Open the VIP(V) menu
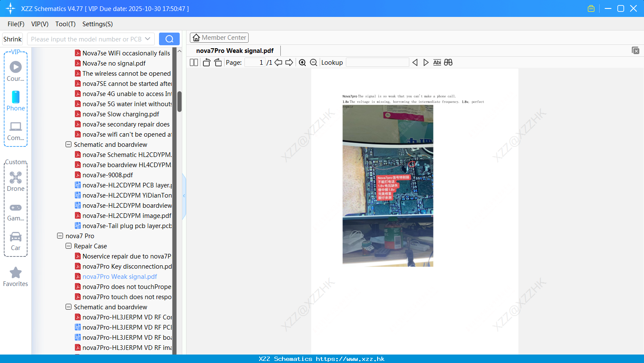644x363 pixels. coord(40,24)
